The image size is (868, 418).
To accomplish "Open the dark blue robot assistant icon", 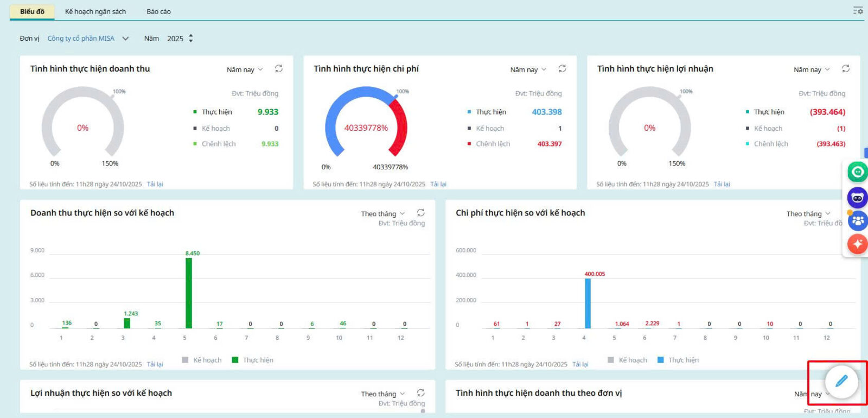I will 857,198.
